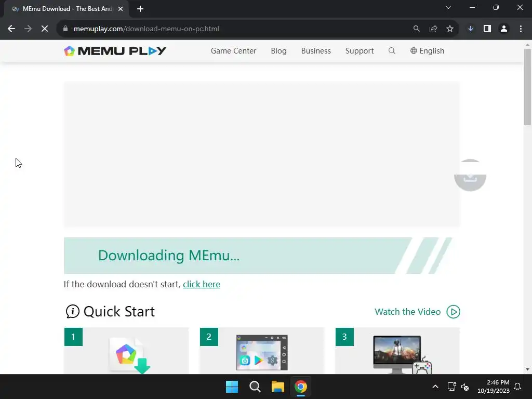This screenshot has height=399, width=532.
Task: Click the play circle icon
Action: 453,312
